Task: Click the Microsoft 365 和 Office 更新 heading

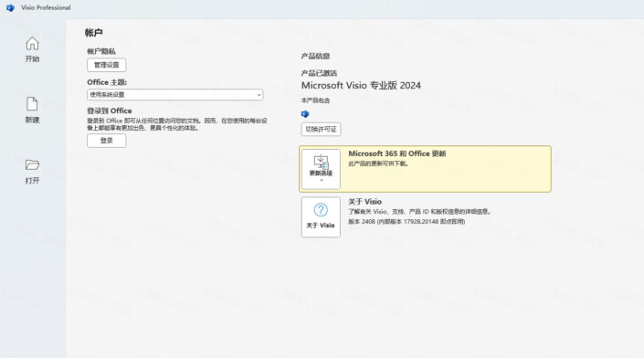Action: pos(397,153)
